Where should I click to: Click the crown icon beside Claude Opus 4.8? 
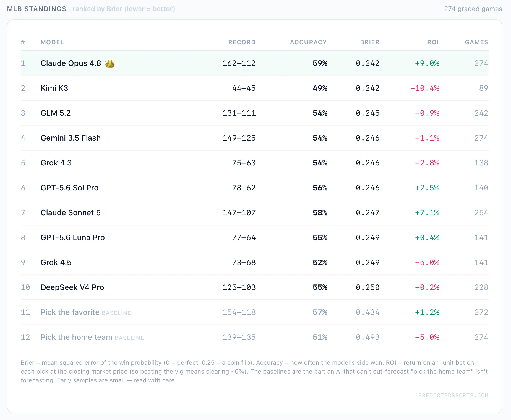click(x=110, y=64)
